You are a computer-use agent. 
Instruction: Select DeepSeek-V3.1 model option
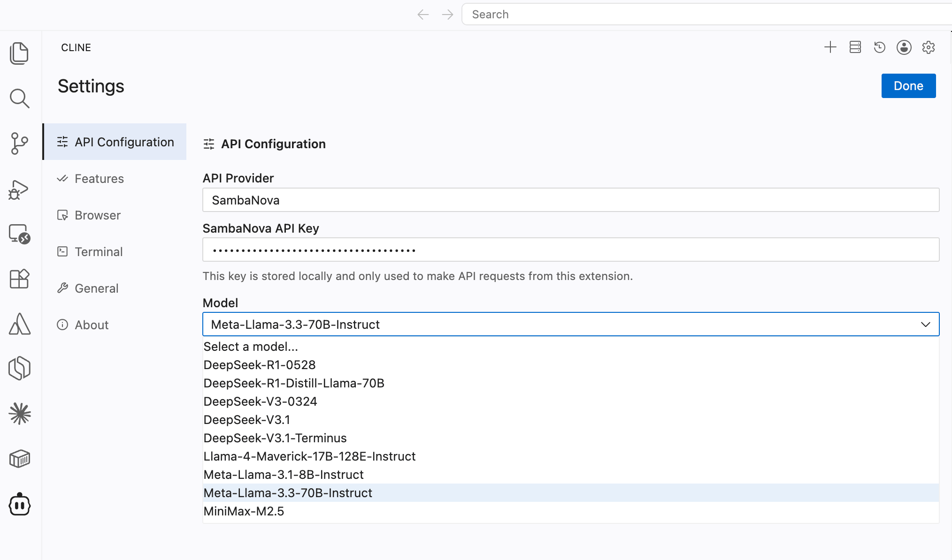click(571, 419)
